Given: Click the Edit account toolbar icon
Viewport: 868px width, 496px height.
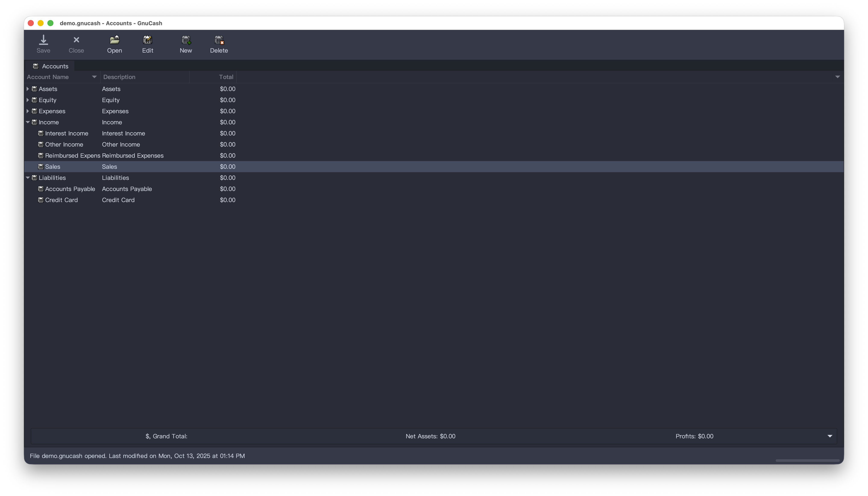Looking at the screenshot, I should point(147,40).
